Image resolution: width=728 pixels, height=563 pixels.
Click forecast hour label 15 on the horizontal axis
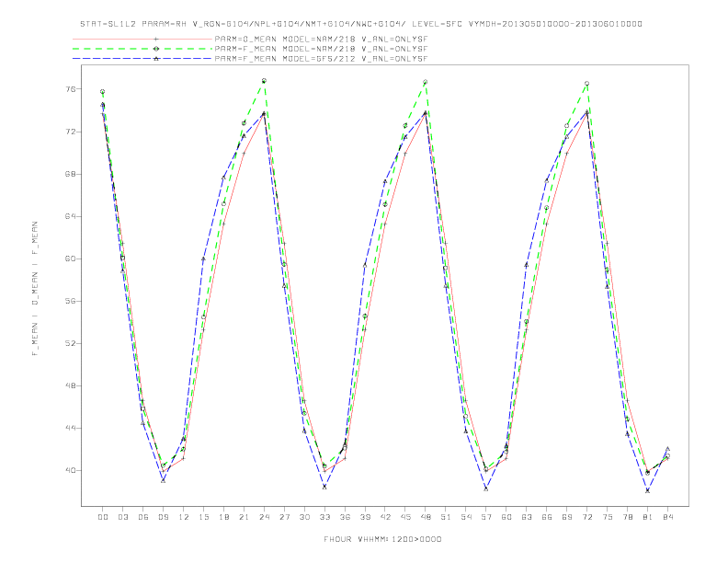(x=203, y=517)
